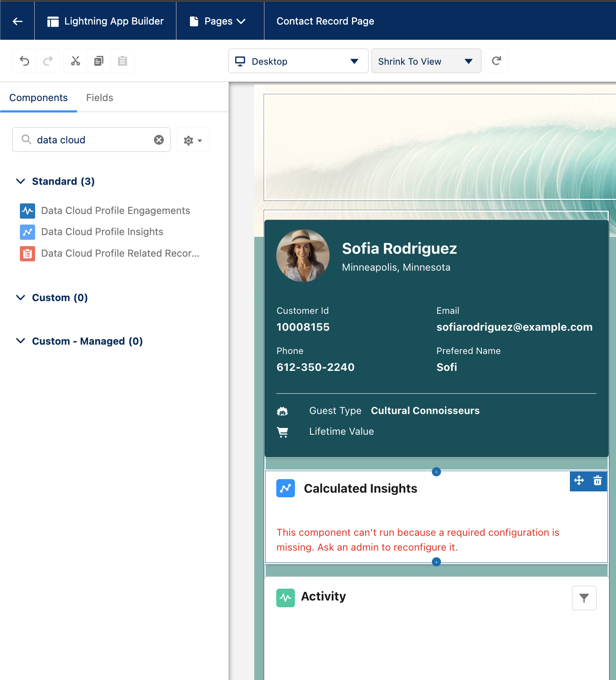Click the Undo icon
616x680 pixels.
tap(25, 61)
